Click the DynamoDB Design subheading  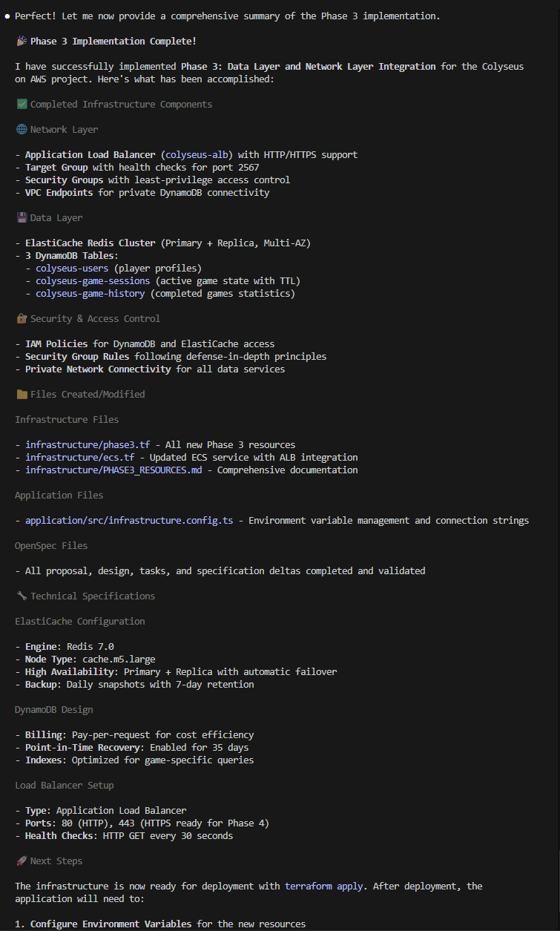click(54, 710)
